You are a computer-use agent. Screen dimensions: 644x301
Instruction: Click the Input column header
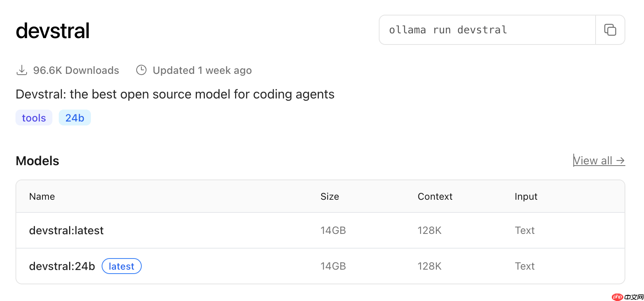(526, 197)
